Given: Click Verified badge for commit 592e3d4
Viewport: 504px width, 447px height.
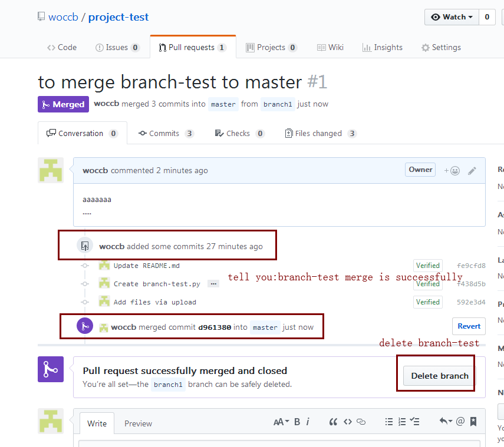Looking at the screenshot, I should 427,302.
